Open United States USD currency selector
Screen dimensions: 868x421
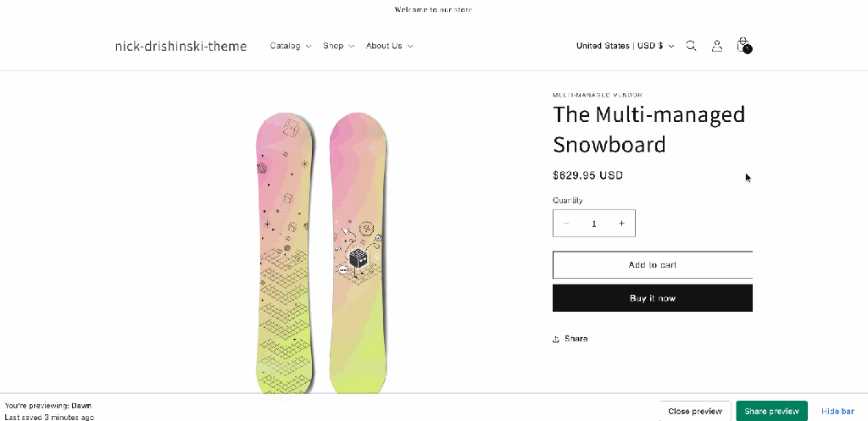(x=625, y=46)
